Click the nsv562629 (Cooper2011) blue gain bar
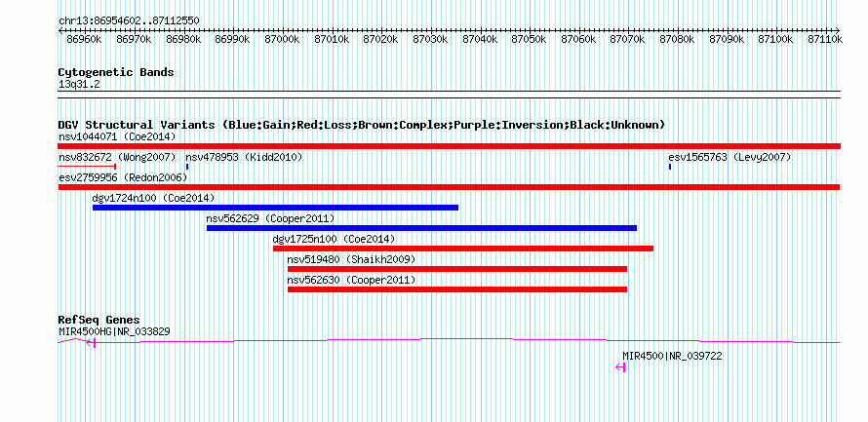 tap(422, 228)
